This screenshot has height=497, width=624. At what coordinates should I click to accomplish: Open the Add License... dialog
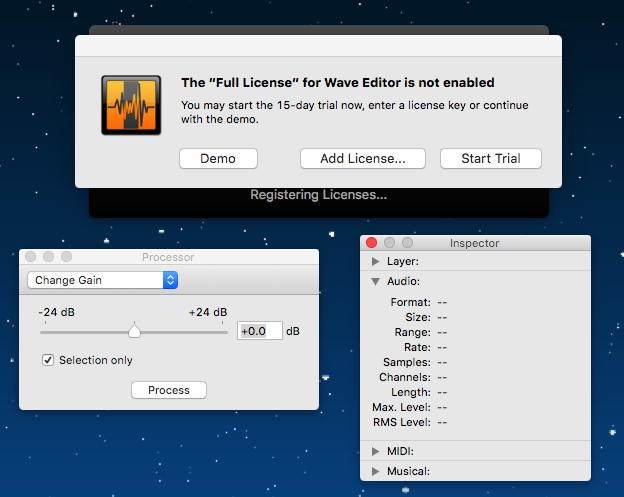coord(363,158)
